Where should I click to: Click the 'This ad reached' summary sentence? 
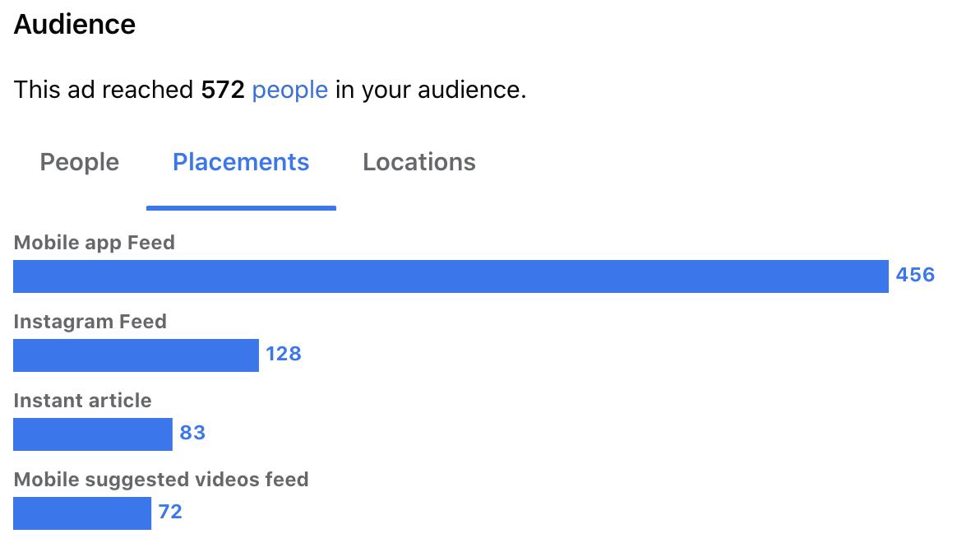[x=270, y=90]
